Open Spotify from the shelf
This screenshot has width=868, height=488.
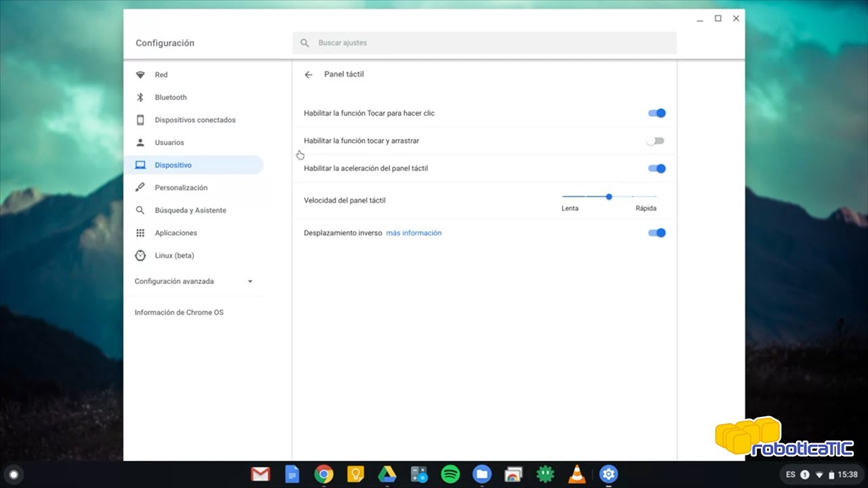tap(450, 474)
